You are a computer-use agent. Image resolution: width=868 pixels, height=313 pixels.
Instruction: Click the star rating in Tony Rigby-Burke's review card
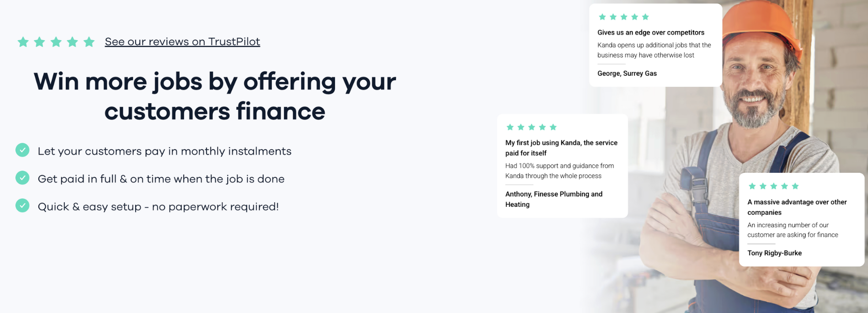click(774, 186)
